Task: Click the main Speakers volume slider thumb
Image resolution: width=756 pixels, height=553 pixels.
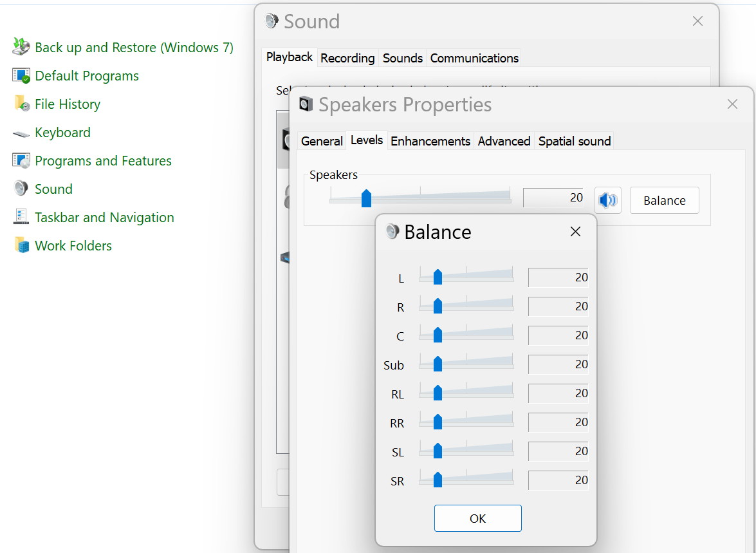Action: [366, 198]
